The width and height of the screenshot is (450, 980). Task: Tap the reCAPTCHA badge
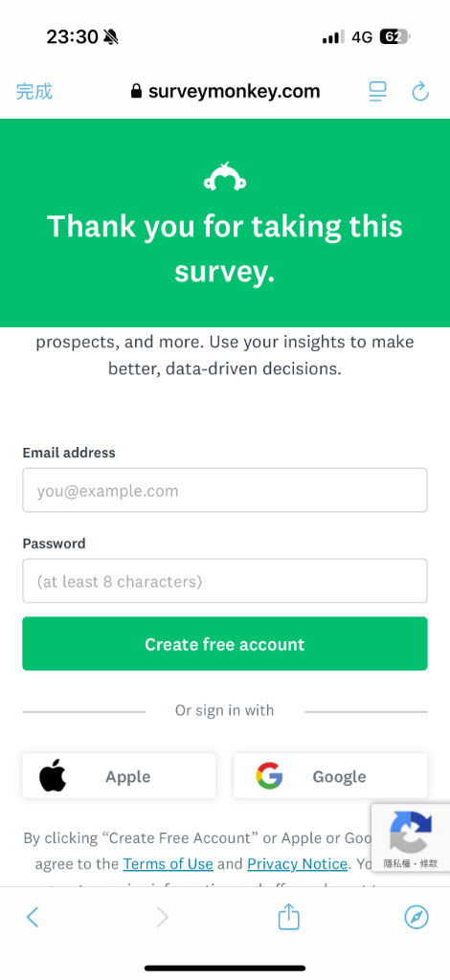click(411, 837)
